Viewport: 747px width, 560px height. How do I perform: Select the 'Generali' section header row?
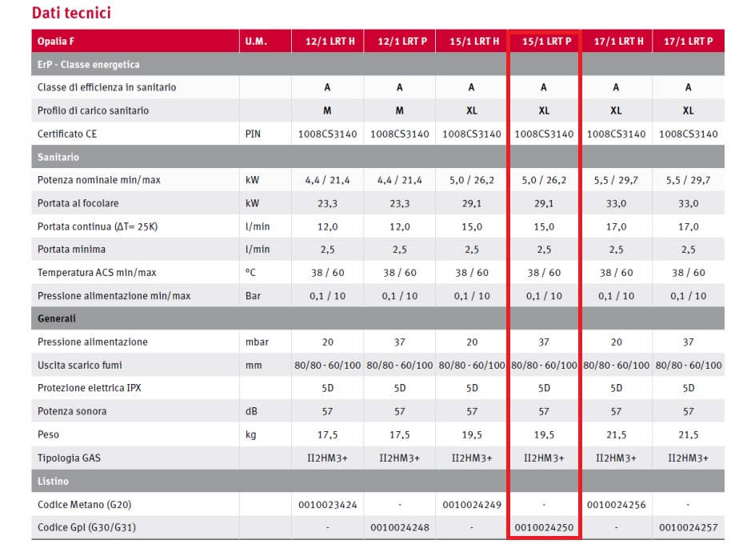tap(57, 318)
